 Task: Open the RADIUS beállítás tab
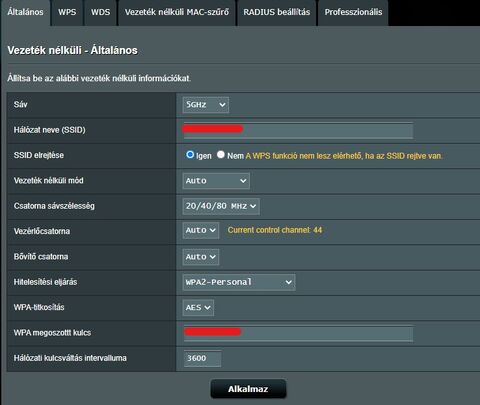277,12
